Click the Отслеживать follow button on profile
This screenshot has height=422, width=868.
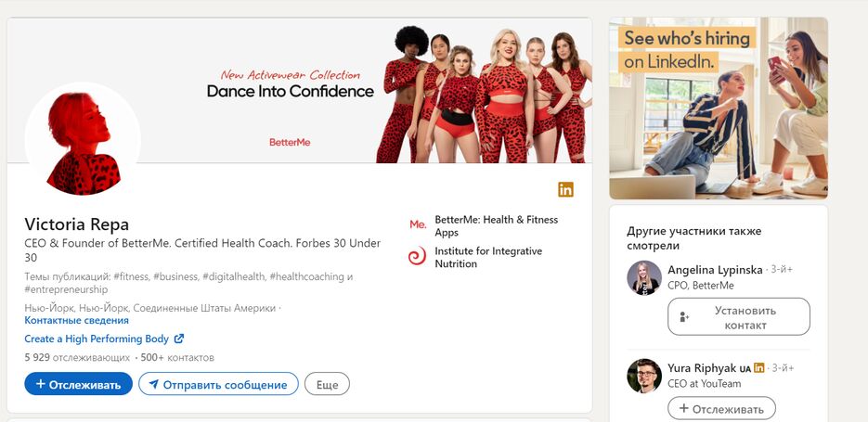pos(79,384)
